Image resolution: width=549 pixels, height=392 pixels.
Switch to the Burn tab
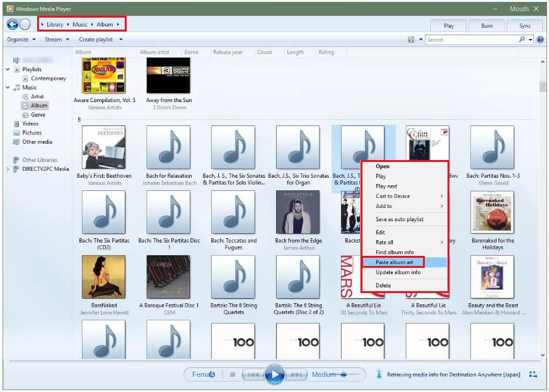[487, 26]
